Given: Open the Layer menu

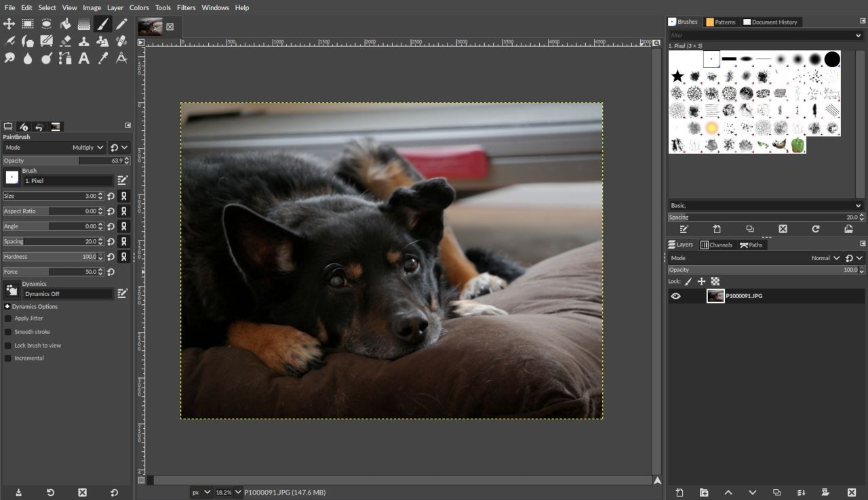Looking at the screenshot, I should [115, 7].
